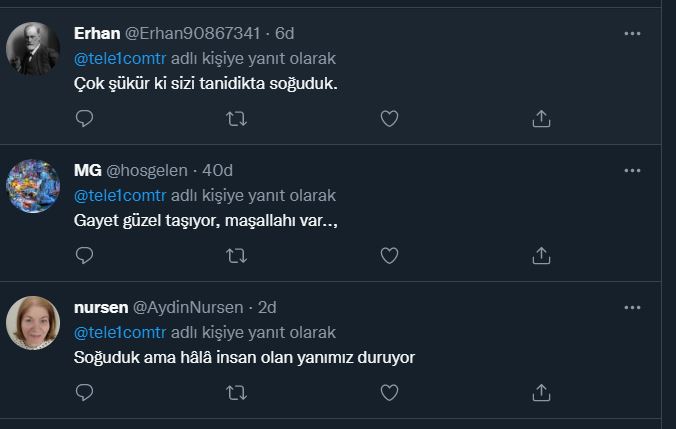
Task: Open more options for Erhan's tweet
Action: click(x=632, y=33)
